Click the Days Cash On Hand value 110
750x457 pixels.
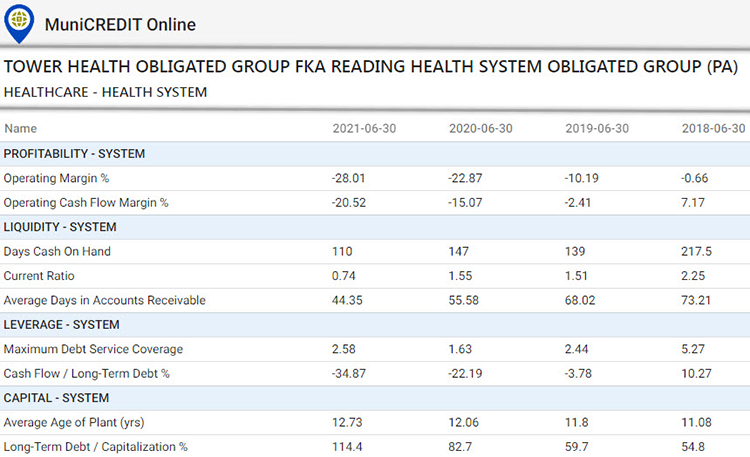coord(342,251)
